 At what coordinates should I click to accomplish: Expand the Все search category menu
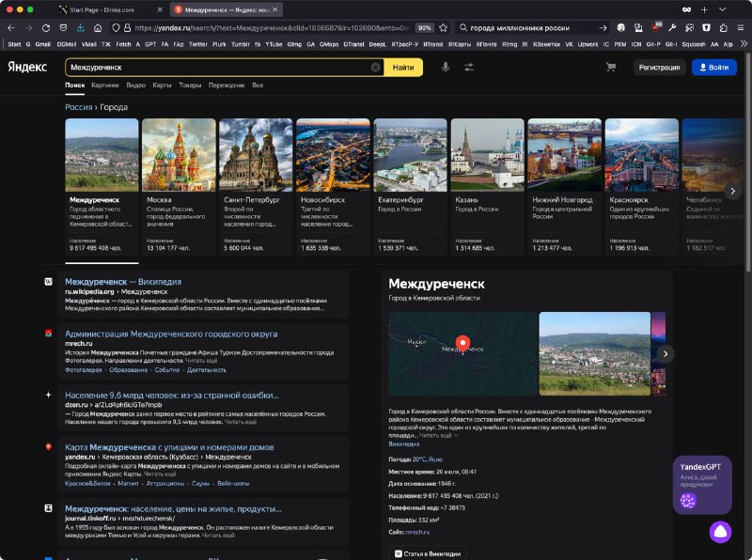258,86
